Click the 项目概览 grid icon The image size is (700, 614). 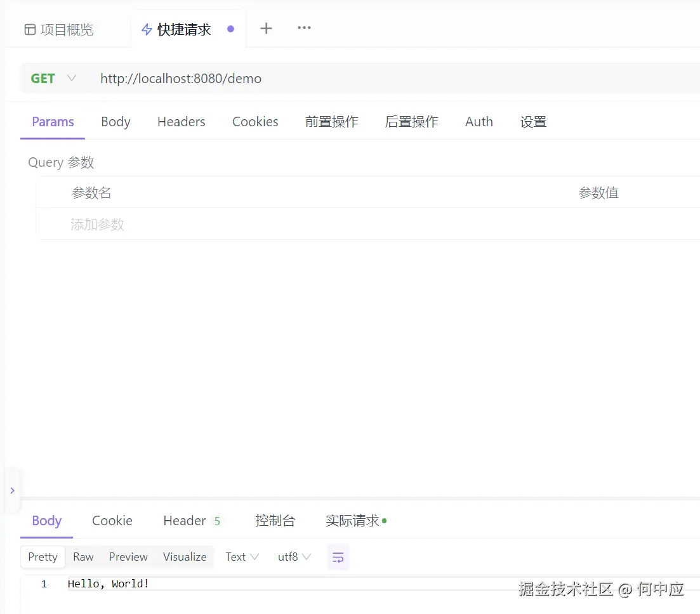click(x=30, y=29)
